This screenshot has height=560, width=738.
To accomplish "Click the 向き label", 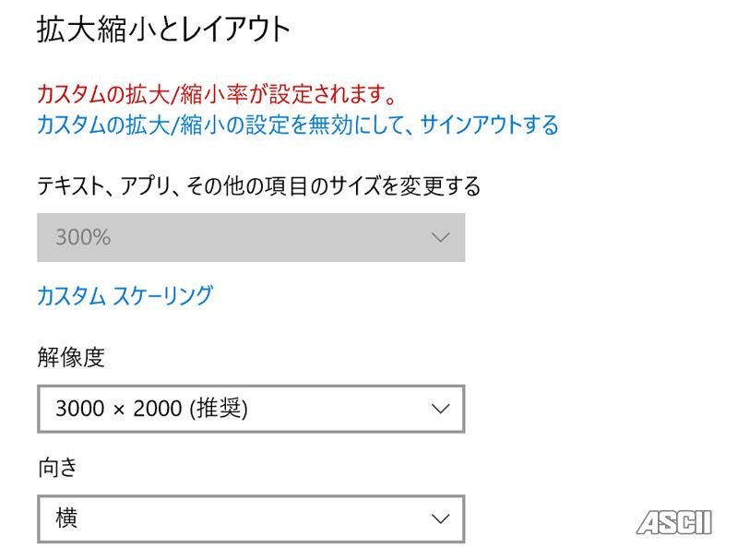I will pyautogui.click(x=58, y=468).
